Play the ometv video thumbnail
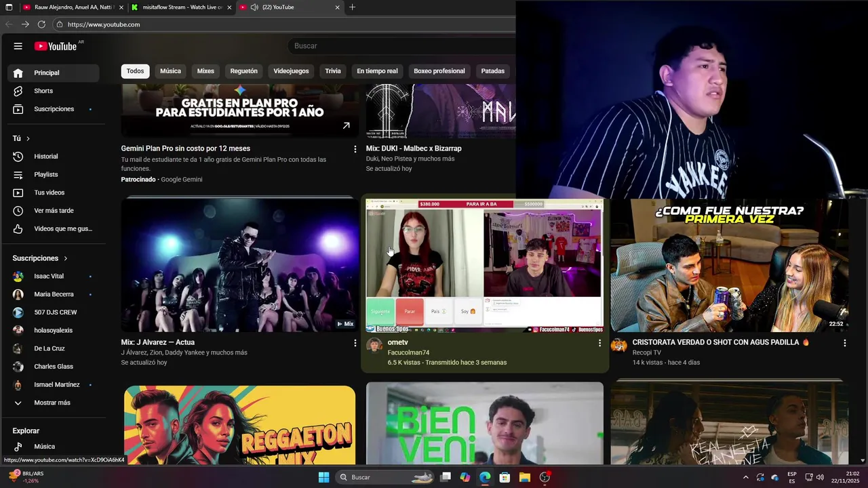 [x=485, y=266]
